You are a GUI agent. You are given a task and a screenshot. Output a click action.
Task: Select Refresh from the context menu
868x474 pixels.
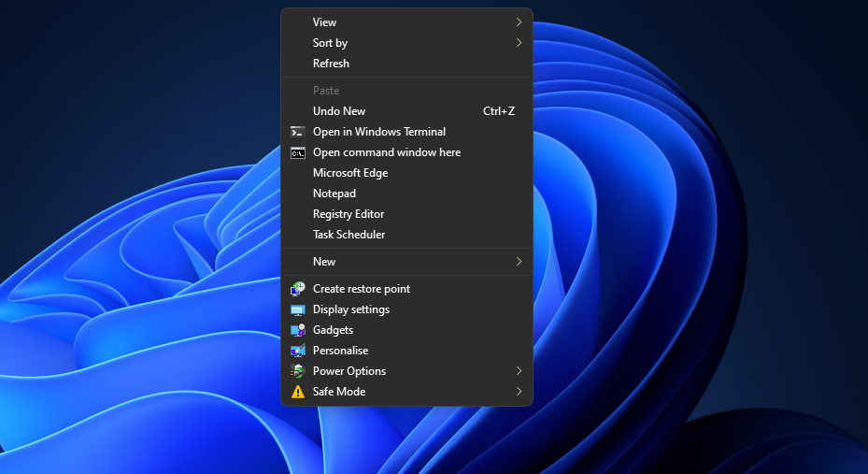[x=331, y=64]
